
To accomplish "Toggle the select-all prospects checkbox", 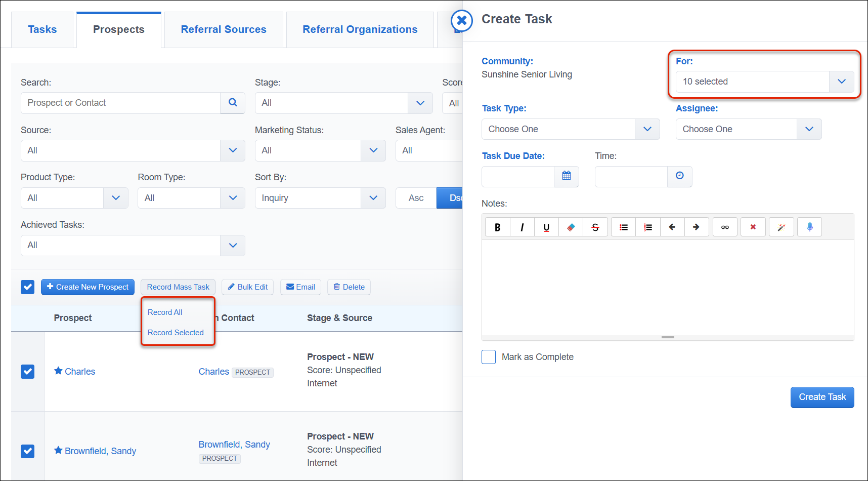I will click(x=28, y=287).
